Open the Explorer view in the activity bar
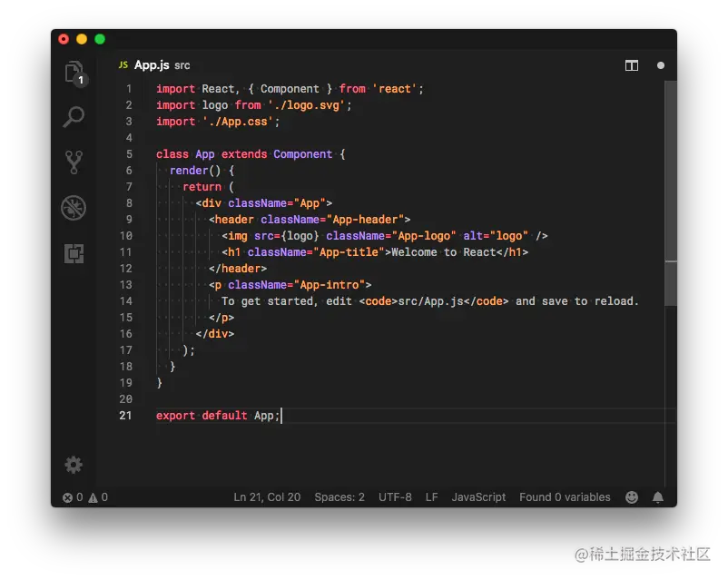The width and height of the screenshot is (728, 580). 74,72
